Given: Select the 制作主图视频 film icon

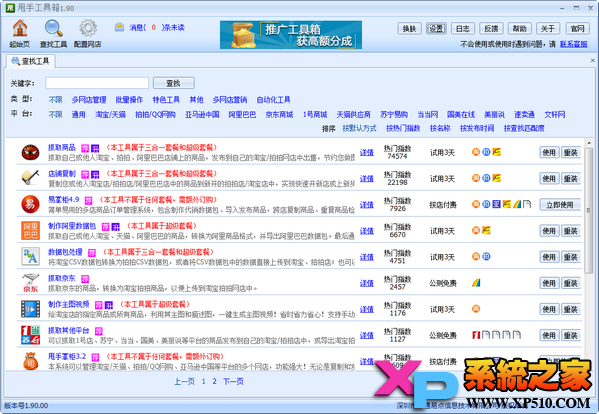Looking at the screenshot, I should point(30,309).
